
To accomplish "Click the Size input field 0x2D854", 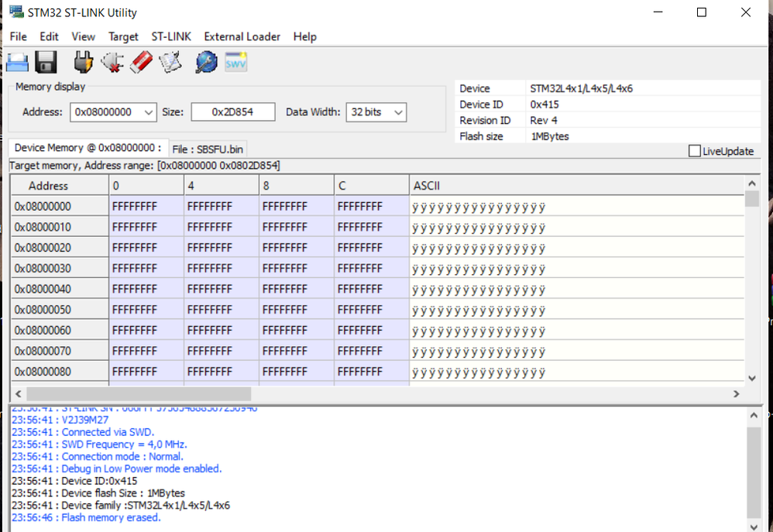I will pos(233,112).
